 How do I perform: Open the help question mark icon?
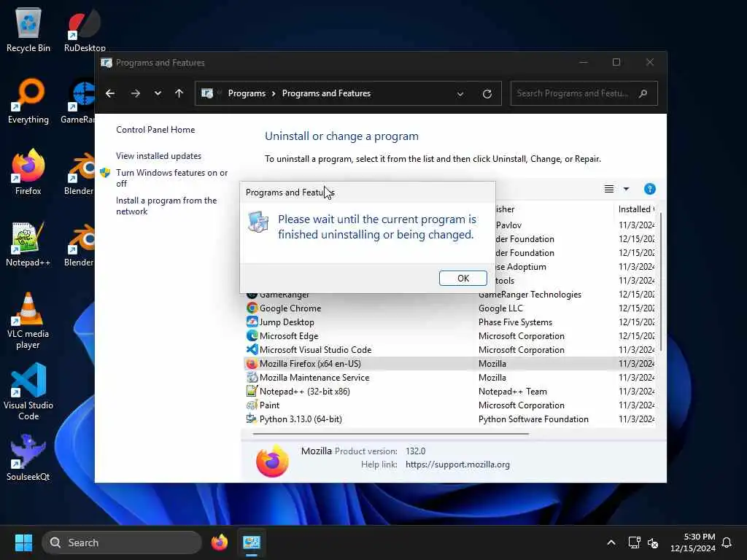[649, 189]
